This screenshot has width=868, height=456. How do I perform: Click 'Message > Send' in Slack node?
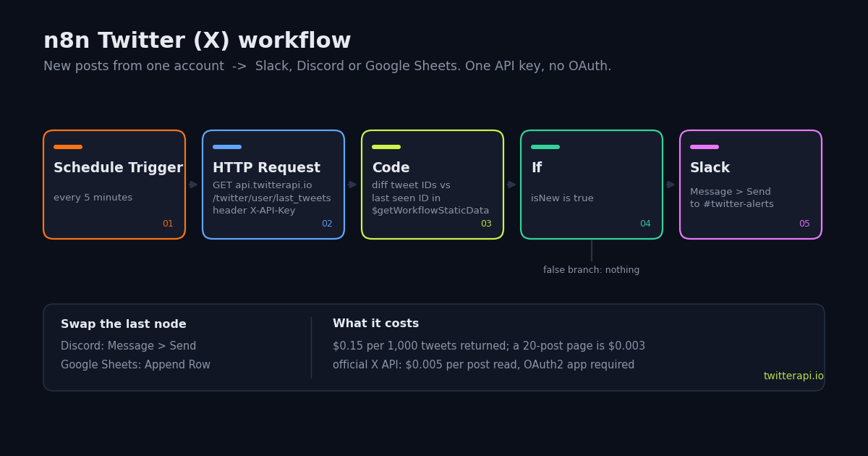click(731, 192)
